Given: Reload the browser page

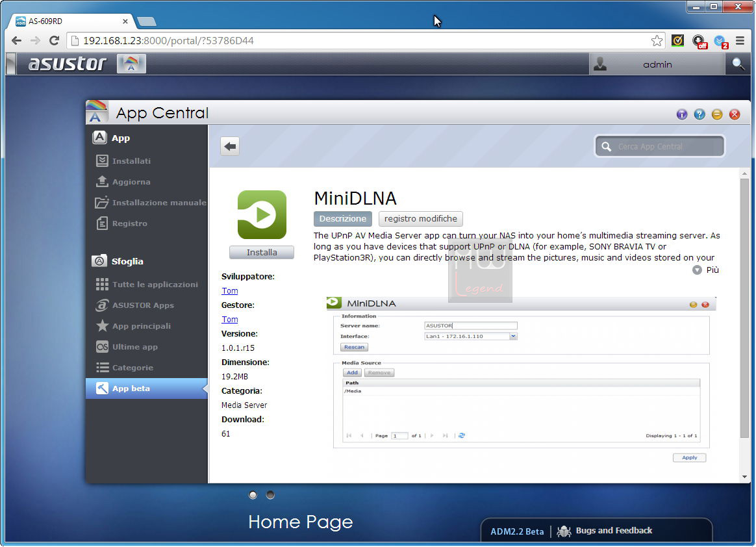Looking at the screenshot, I should click(54, 40).
